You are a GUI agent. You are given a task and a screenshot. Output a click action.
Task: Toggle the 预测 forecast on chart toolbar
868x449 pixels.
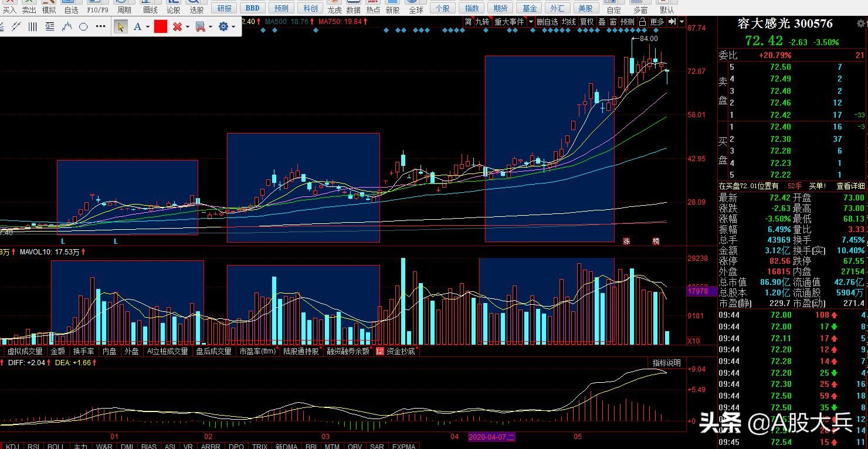click(628, 22)
